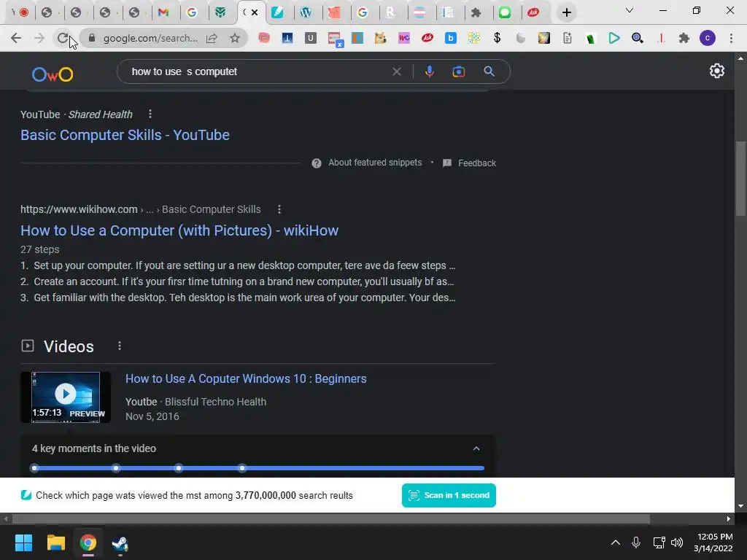Start voice search with the microphone
Image resolution: width=747 pixels, height=560 pixels.
pyautogui.click(x=429, y=71)
